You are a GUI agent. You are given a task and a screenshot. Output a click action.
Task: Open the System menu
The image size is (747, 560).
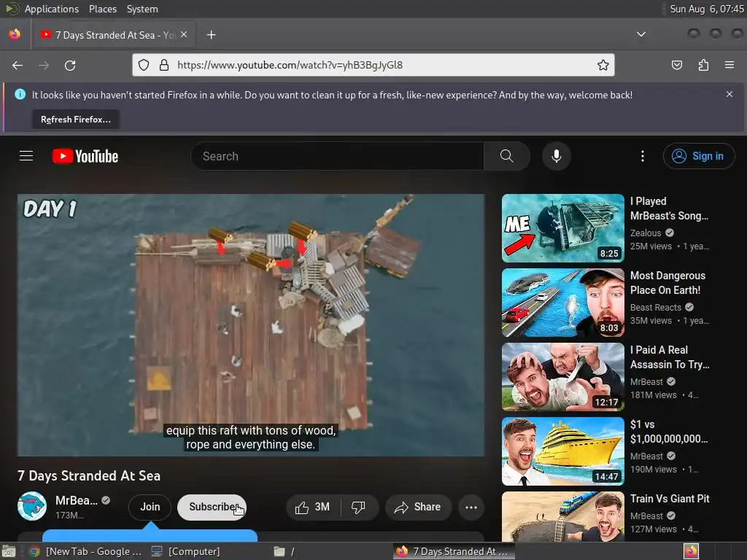pyautogui.click(x=142, y=9)
